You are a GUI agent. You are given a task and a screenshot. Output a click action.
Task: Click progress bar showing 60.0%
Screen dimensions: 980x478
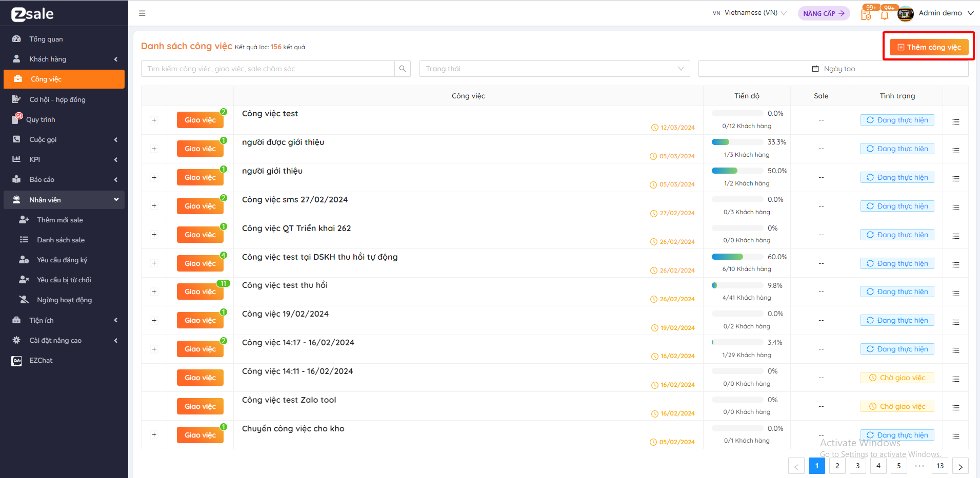pyautogui.click(x=737, y=257)
